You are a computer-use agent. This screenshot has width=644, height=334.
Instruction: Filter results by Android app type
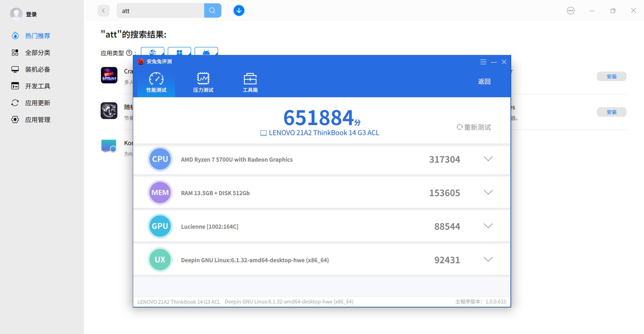tap(206, 52)
